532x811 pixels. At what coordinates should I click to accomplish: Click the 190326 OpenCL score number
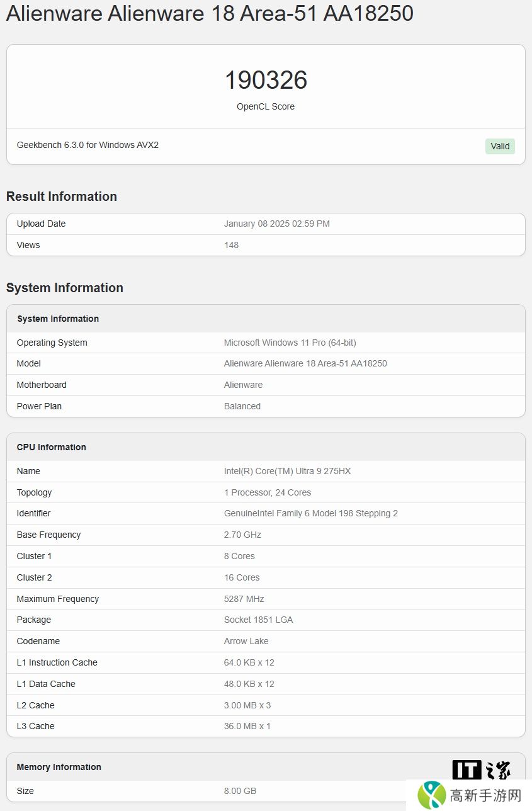[x=266, y=80]
